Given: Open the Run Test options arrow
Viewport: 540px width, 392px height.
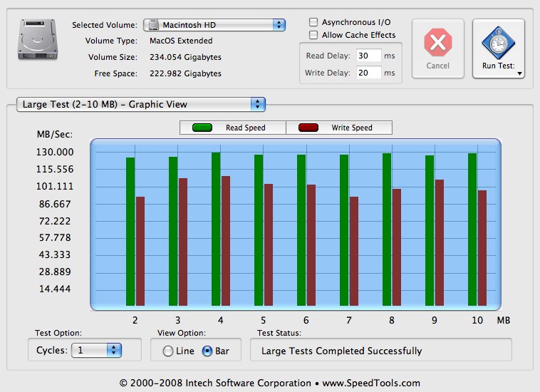Looking at the screenshot, I should coord(519,73).
